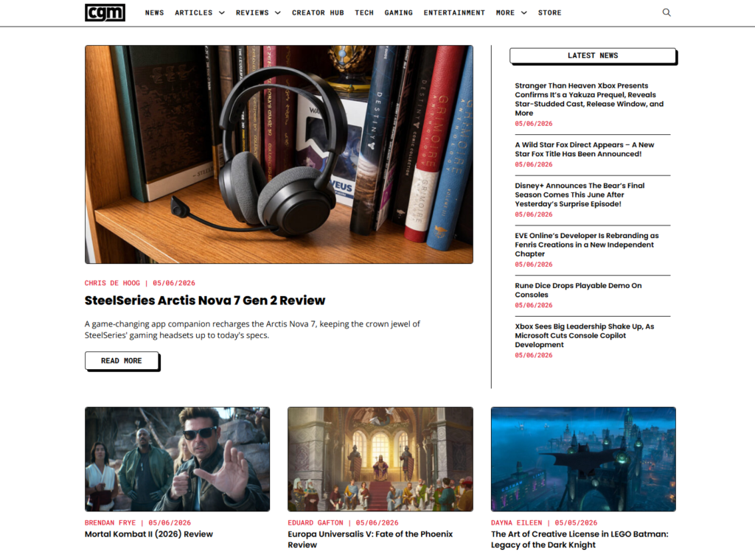Open Xbox Big Leadership Shake Up news
The width and height of the screenshot is (755, 560).
pyautogui.click(x=584, y=335)
